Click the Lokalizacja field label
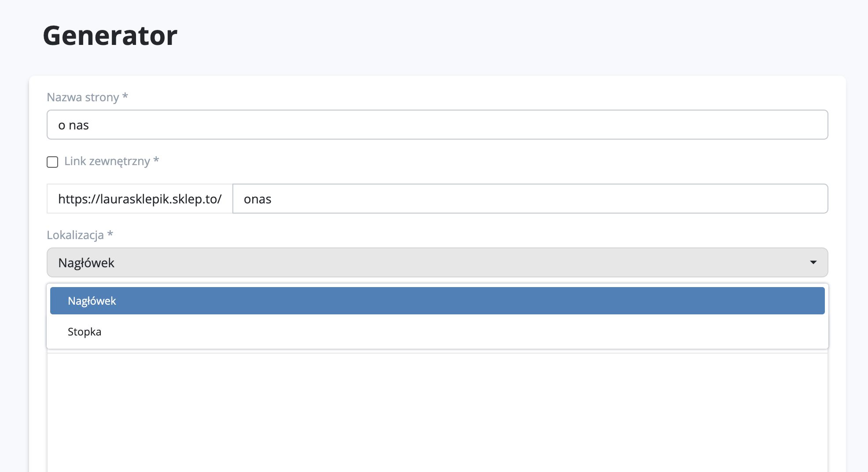Screen dimensions: 868x472 (x=75, y=235)
